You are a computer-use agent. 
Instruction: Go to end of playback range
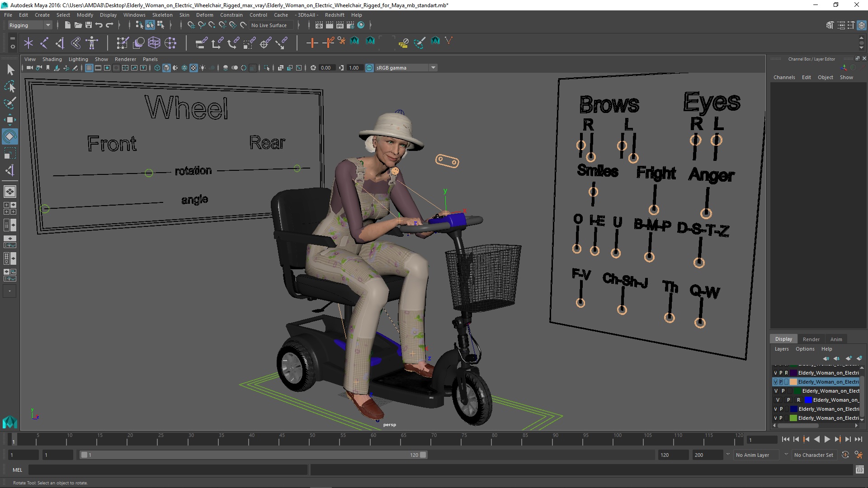858,439
